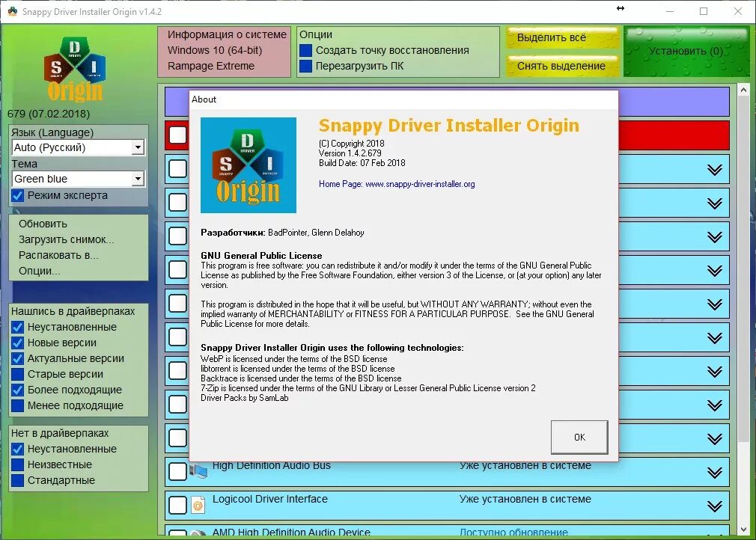Click the 'Выделить всё' button
756x540 pixels.
563,37
